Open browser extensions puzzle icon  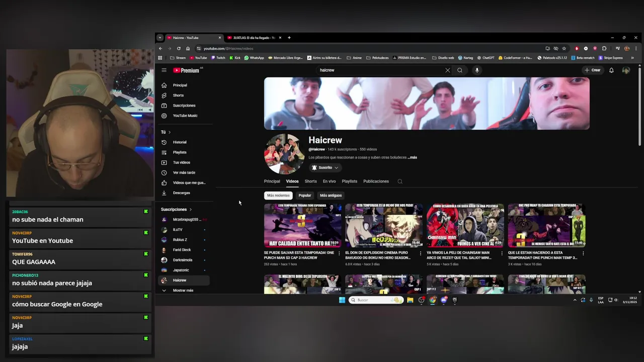[604, 49]
